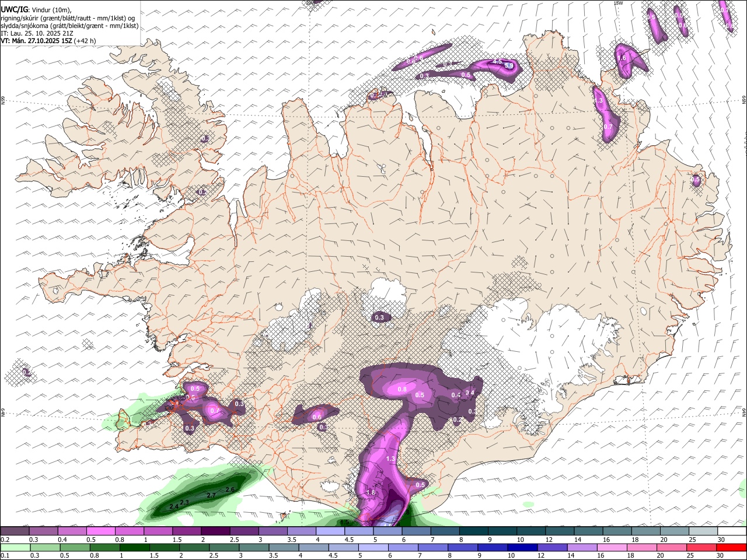Pick the 14 grey-teal snow-scale swatch

pos(587,531)
